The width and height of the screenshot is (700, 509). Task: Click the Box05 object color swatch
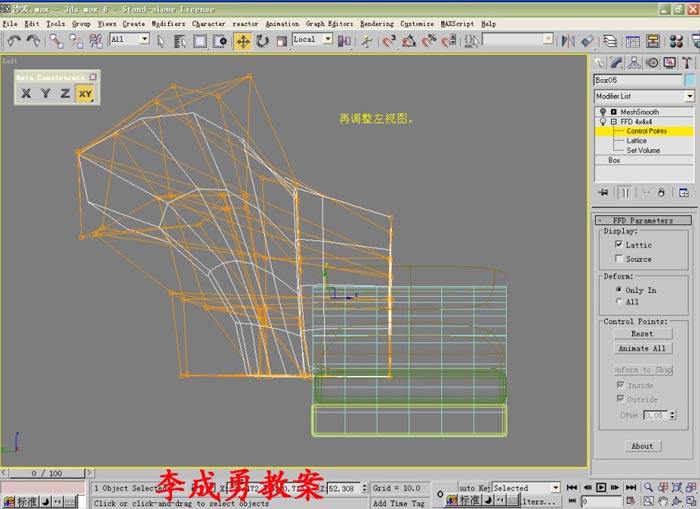click(690, 80)
